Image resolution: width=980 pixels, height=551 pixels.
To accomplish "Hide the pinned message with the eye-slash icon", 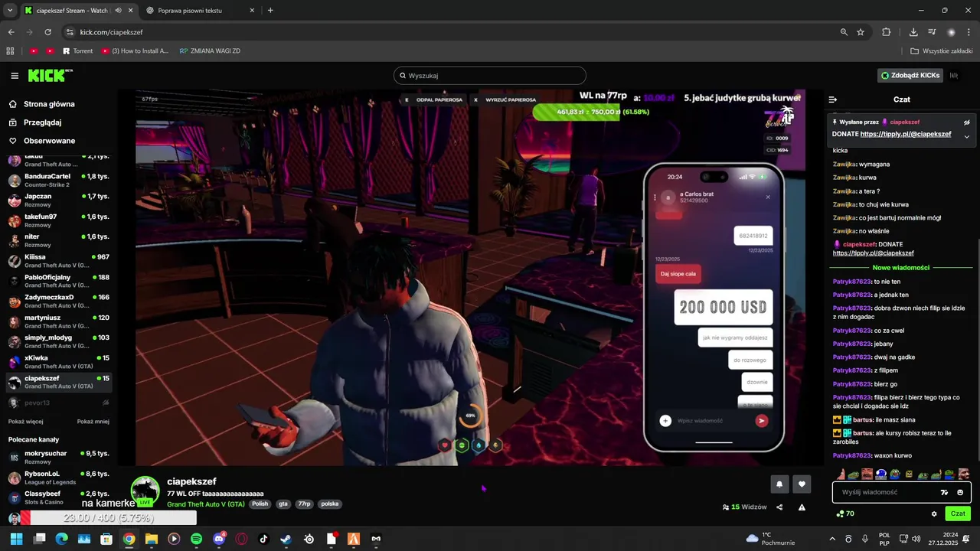I will point(966,122).
